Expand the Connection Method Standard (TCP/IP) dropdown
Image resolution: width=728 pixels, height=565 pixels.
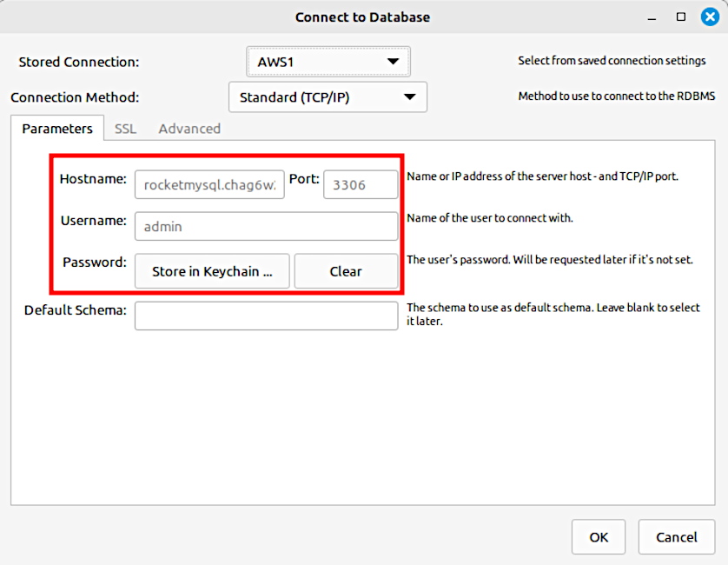(x=328, y=97)
